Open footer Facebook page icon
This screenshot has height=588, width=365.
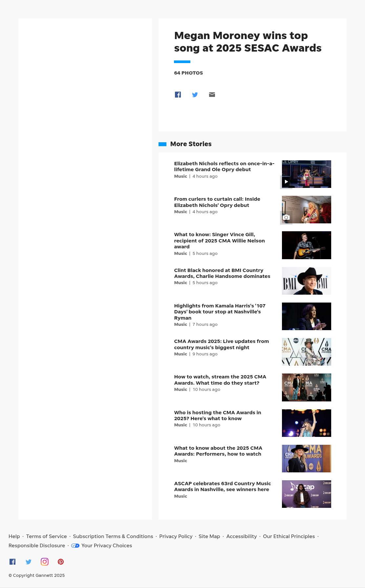coord(12,562)
